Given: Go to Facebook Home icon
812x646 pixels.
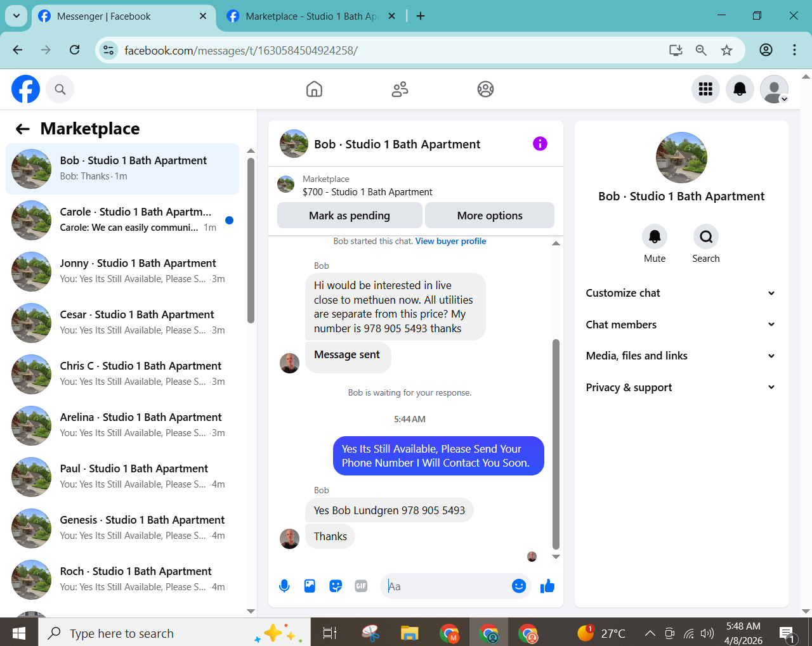Looking at the screenshot, I should tap(314, 89).
